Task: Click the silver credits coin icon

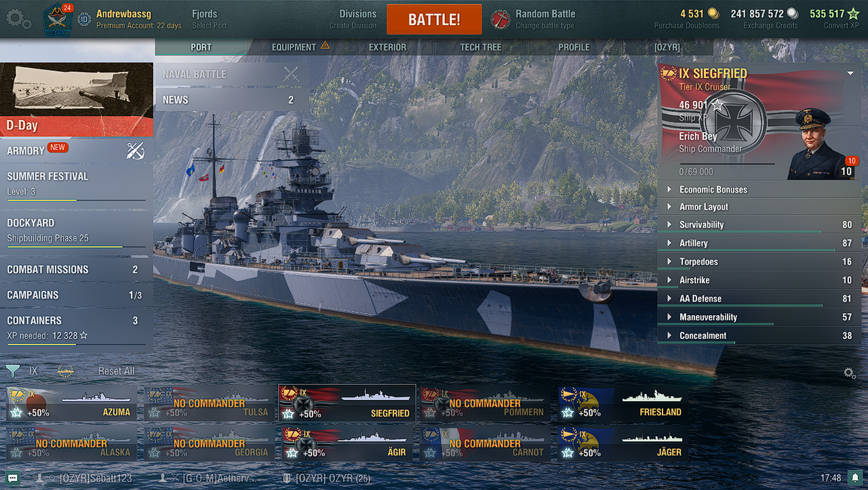Action: [x=792, y=14]
